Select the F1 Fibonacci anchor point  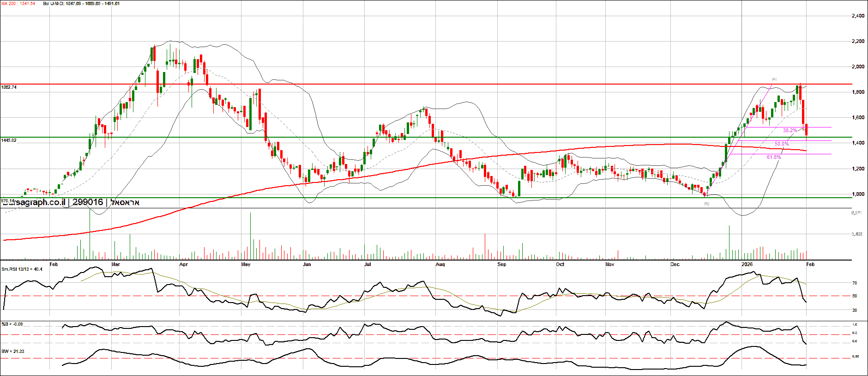[x=774, y=80]
